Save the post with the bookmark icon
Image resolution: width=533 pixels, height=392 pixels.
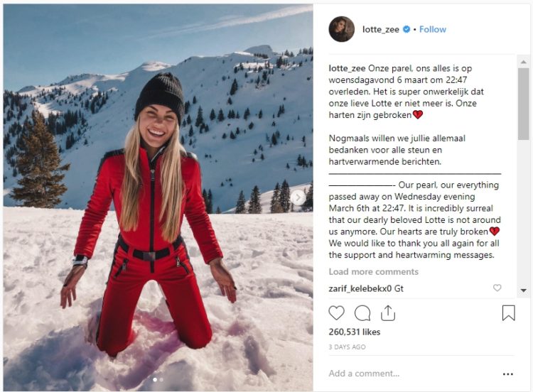click(509, 312)
